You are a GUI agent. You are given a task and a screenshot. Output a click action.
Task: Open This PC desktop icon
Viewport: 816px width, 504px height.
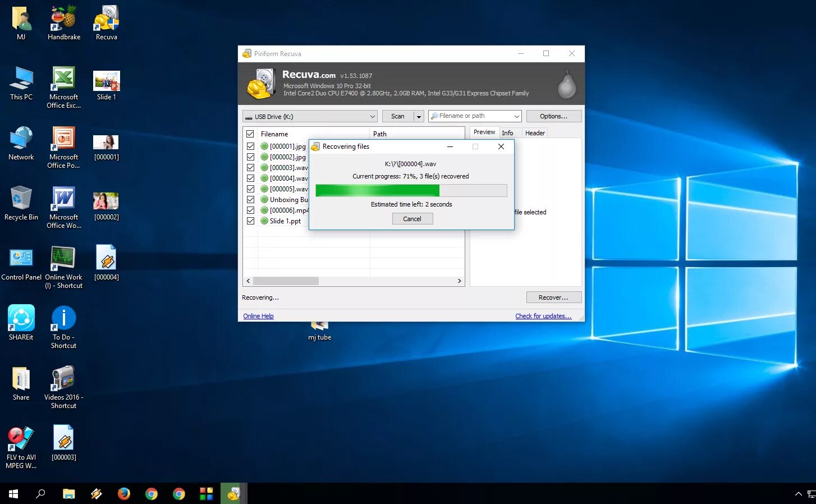point(21,83)
